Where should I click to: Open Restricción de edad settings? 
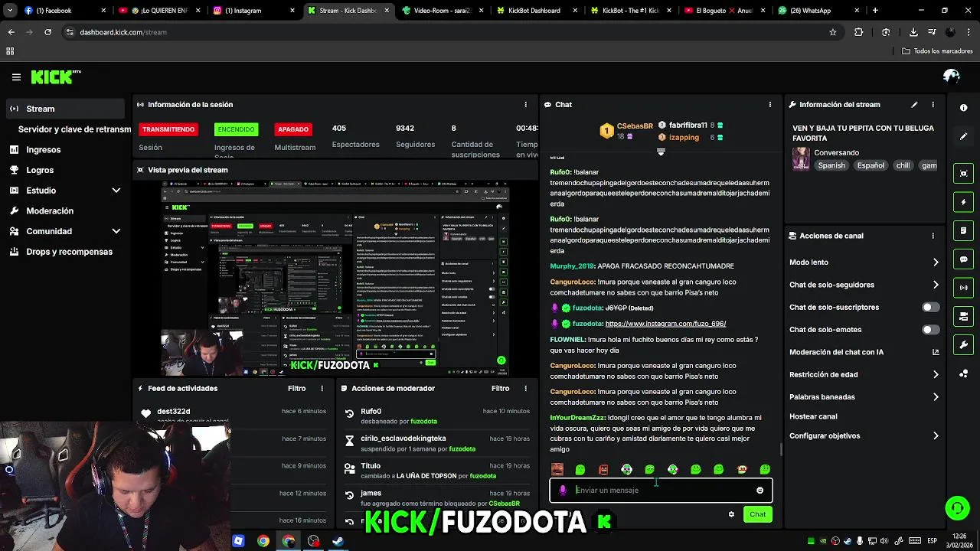point(864,374)
